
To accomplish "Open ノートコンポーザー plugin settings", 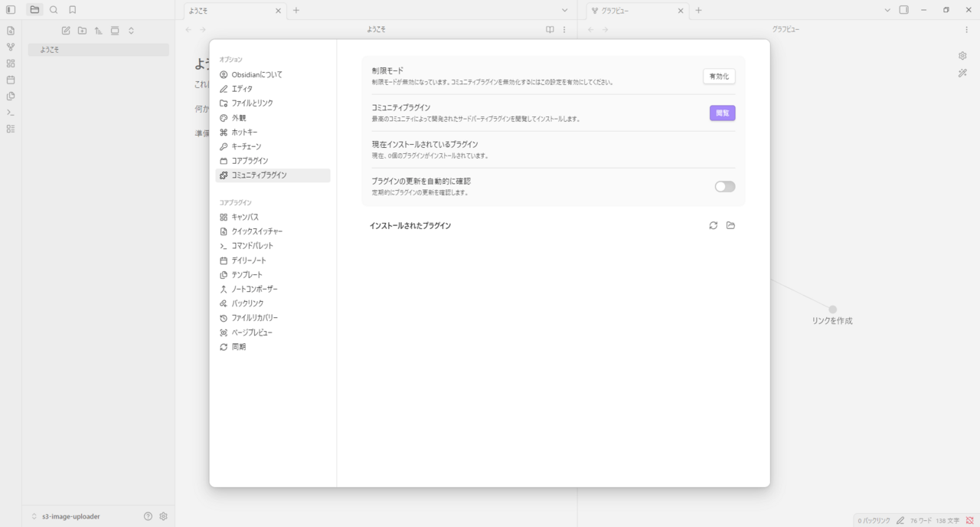I will coord(273,289).
